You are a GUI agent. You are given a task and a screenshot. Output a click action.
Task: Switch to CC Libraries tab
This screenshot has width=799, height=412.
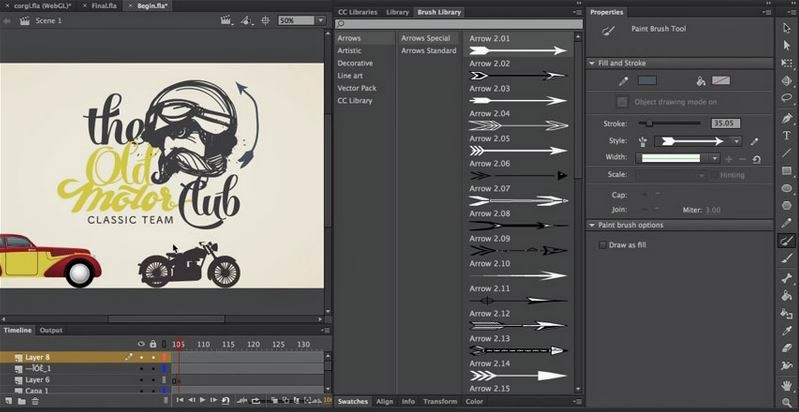(358, 12)
